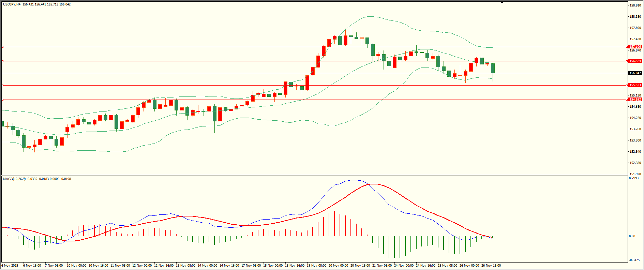The width and height of the screenshot is (644, 270).
Task: Click the latest green candle on chart
Action: click(x=493, y=68)
